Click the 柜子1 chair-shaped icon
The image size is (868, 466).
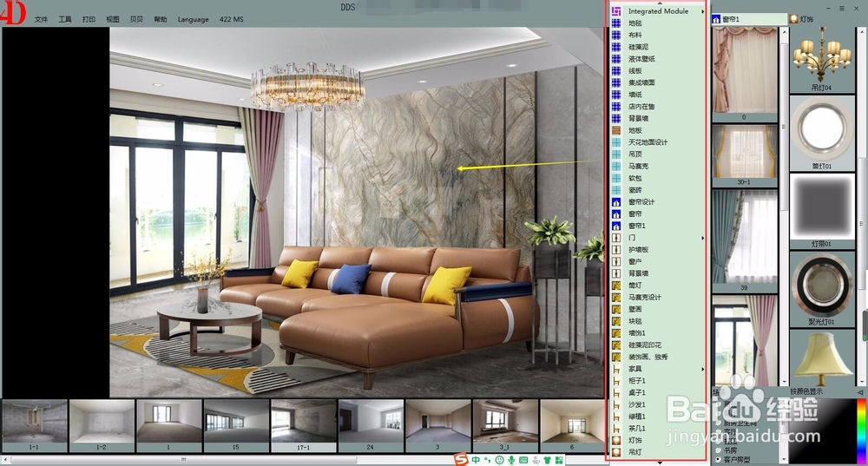616,381
